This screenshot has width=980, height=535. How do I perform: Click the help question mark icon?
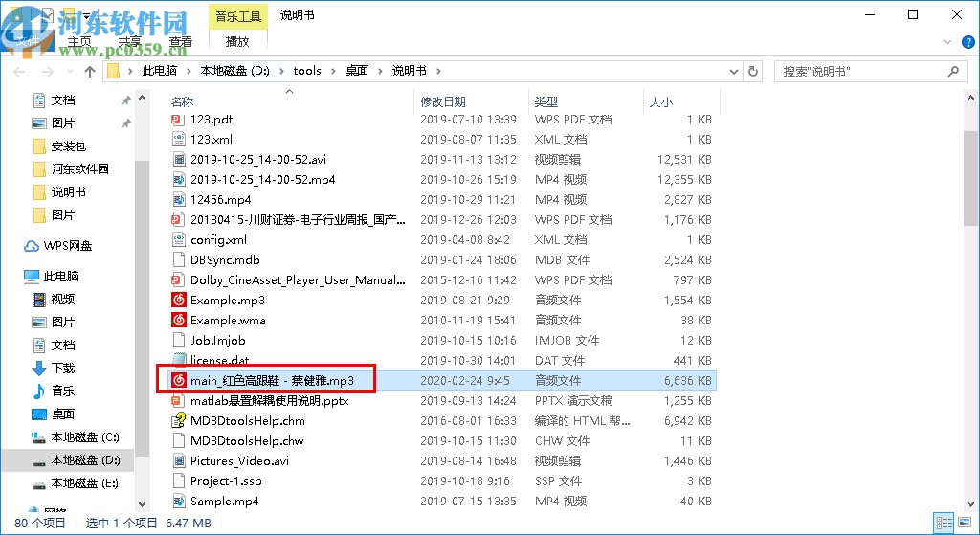coord(969,42)
